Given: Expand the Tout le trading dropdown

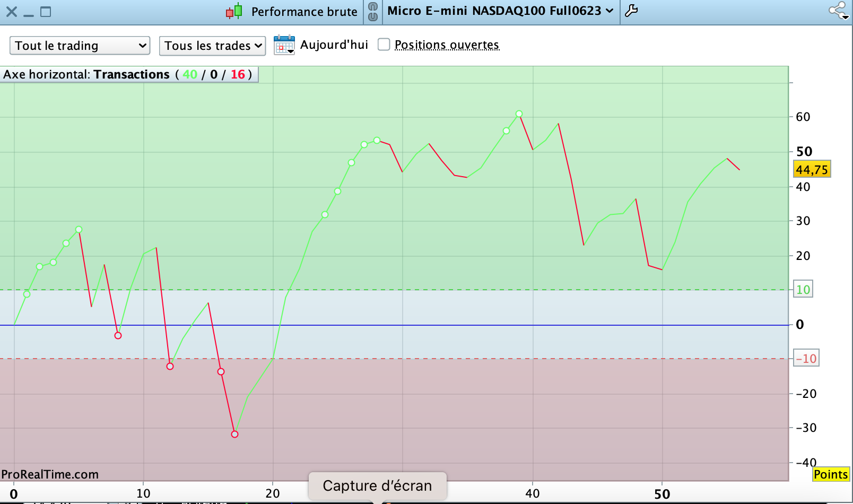Looking at the screenshot, I should point(80,46).
